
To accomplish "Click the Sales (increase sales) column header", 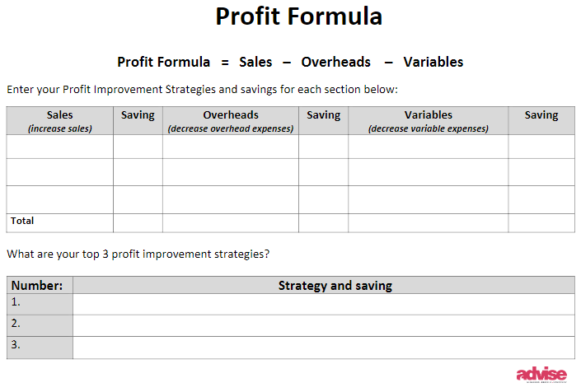I will tap(59, 121).
